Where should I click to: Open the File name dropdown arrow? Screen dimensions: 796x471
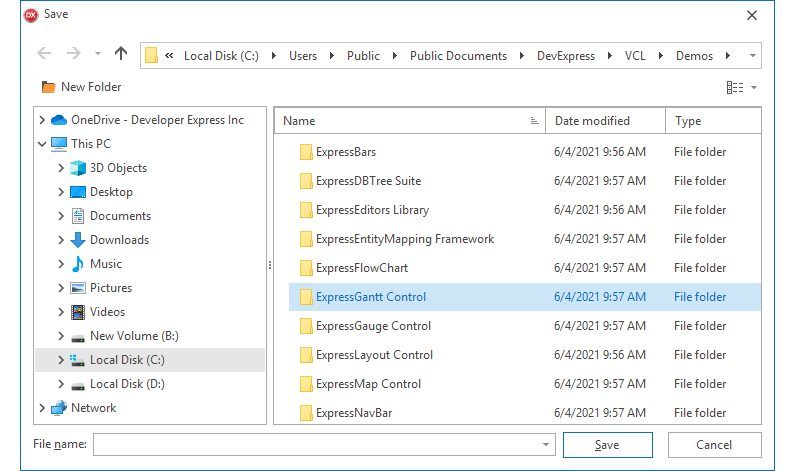545,445
